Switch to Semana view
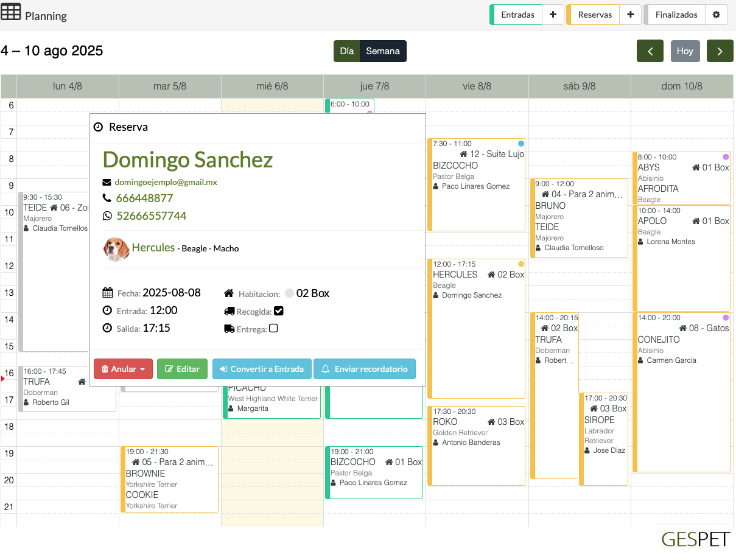 pyautogui.click(x=382, y=51)
